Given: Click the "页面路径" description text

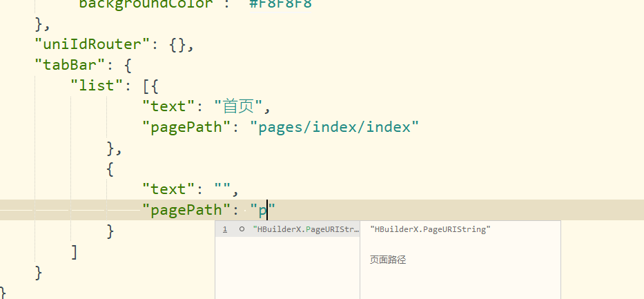Looking at the screenshot, I should click(x=388, y=260).
